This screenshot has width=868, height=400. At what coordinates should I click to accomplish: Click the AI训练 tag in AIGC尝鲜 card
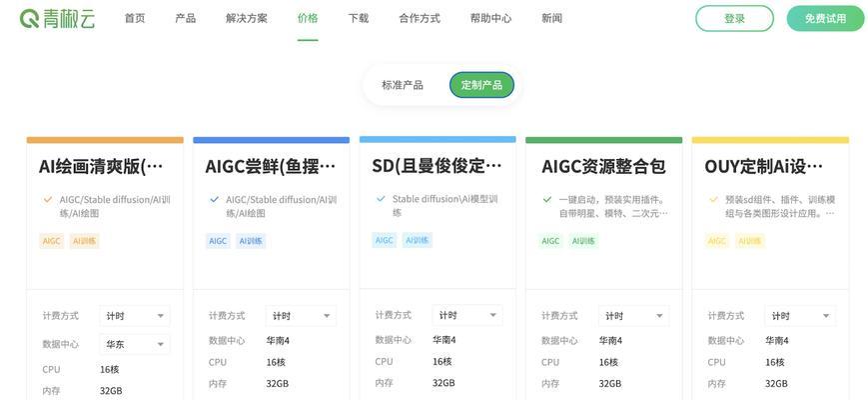[251, 241]
